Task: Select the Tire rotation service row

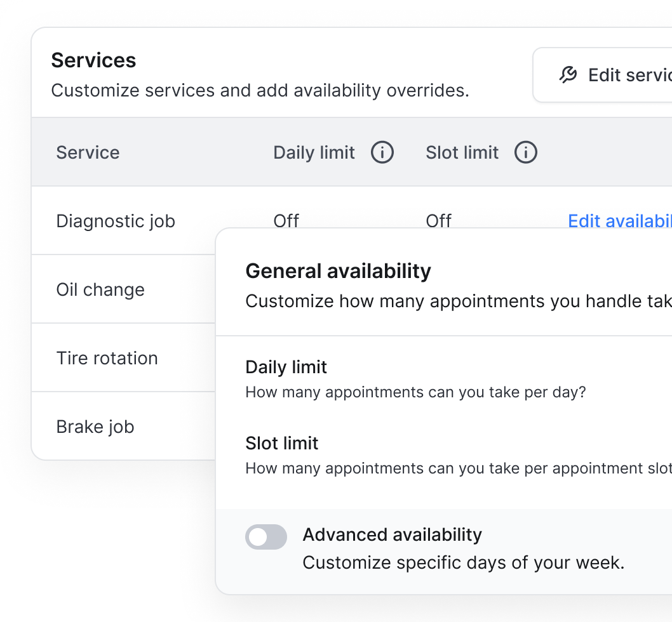Action: coord(107,358)
